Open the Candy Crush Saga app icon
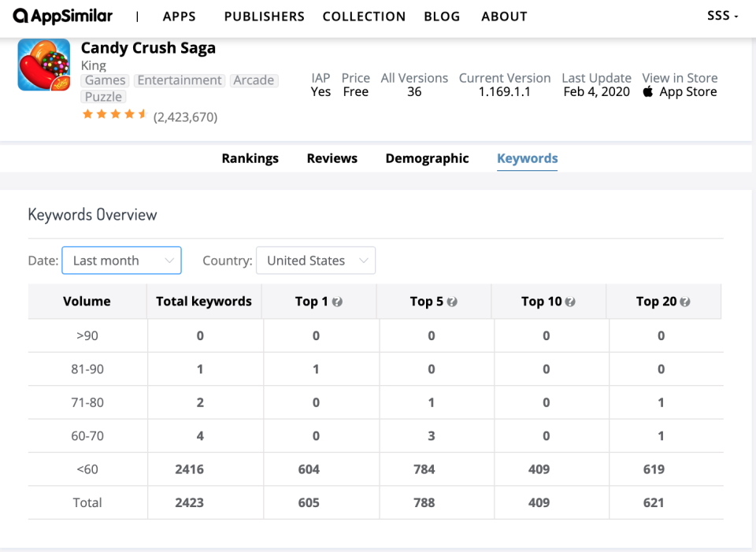The width and height of the screenshot is (756, 552). pos(44,65)
